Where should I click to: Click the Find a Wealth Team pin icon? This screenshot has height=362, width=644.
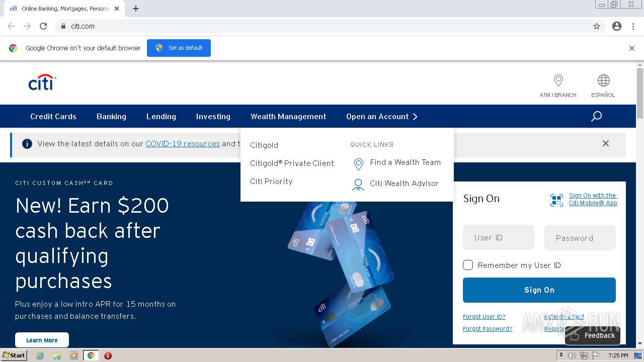point(359,164)
